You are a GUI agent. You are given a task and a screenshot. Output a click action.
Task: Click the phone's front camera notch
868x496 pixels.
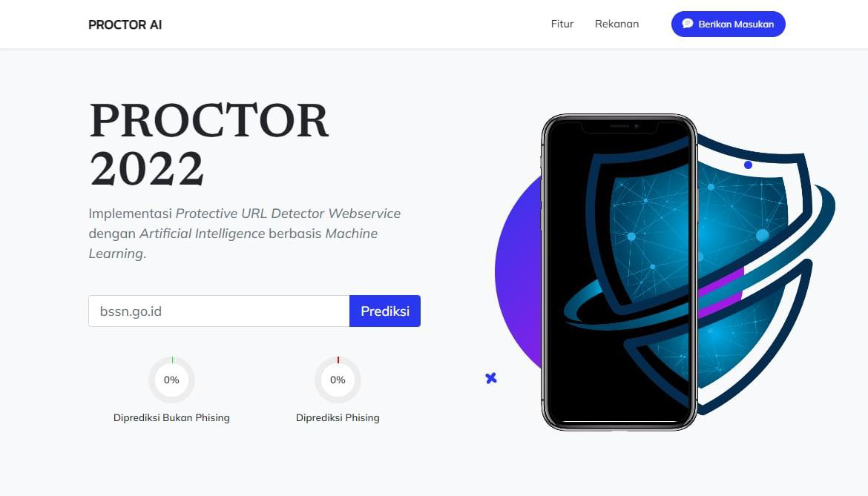point(619,128)
